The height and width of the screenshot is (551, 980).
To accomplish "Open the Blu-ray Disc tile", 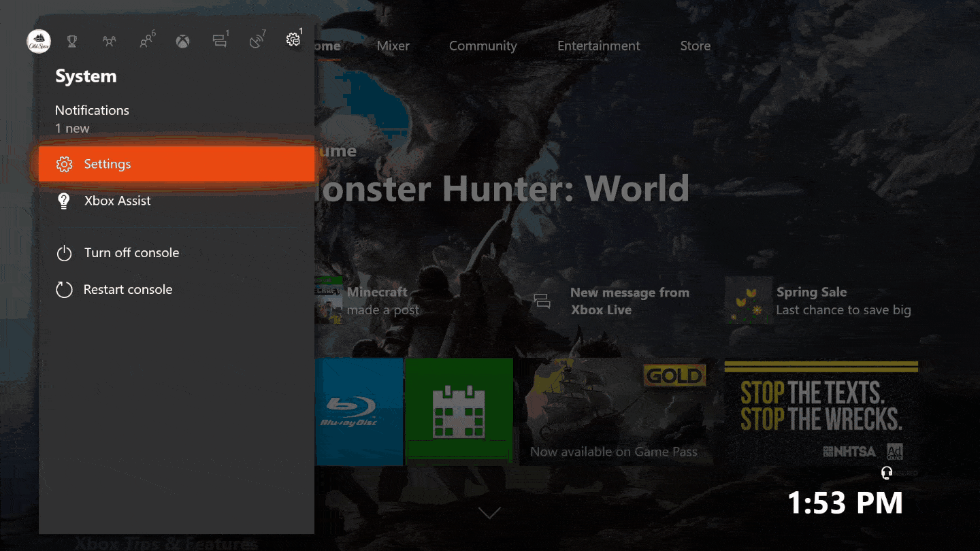I will coord(359,412).
